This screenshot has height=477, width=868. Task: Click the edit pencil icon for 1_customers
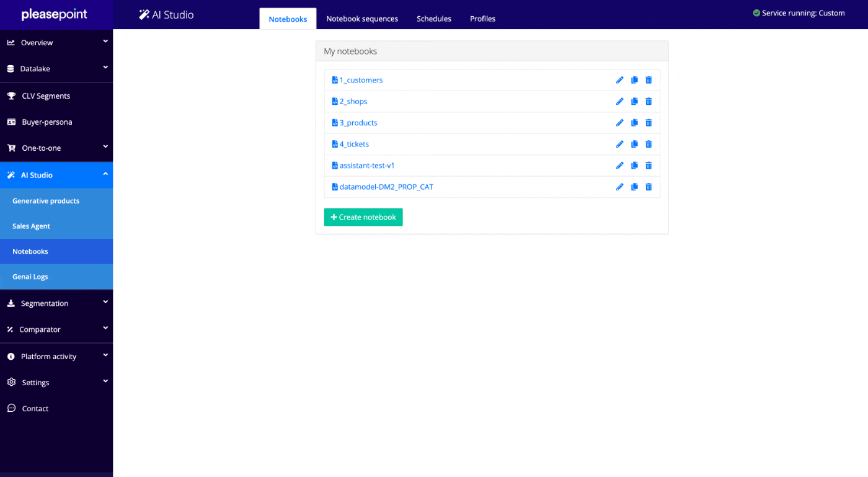click(x=619, y=80)
